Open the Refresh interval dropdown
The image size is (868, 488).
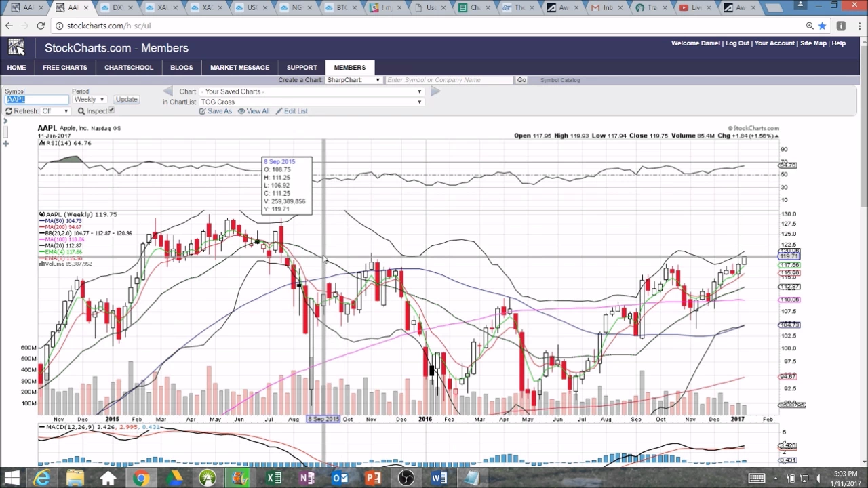pyautogui.click(x=56, y=111)
